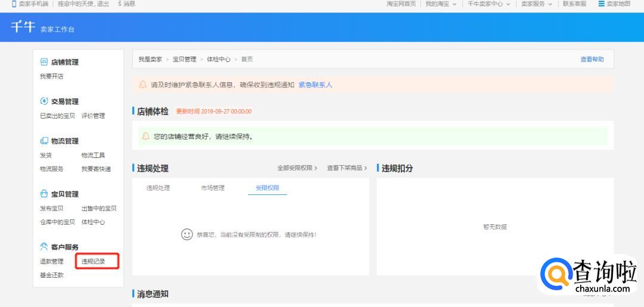Click the 交易管理 section icon
This screenshot has height=307, width=644.
click(44, 101)
